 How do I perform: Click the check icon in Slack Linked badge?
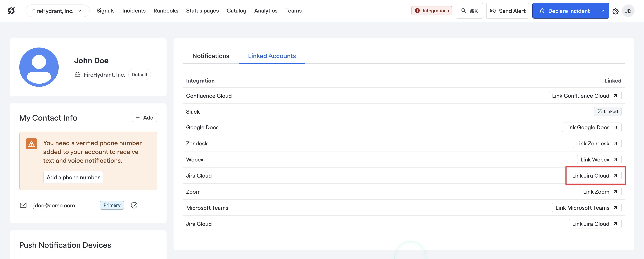[x=600, y=111]
